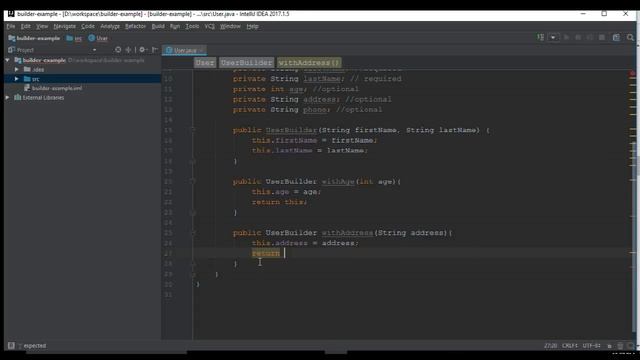Click src folder in the navigation bar

74,38
